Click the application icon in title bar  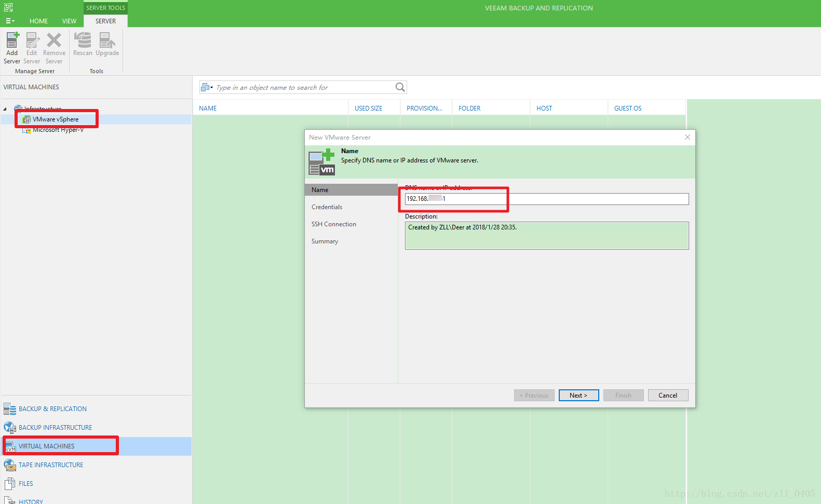tap(8, 7)
